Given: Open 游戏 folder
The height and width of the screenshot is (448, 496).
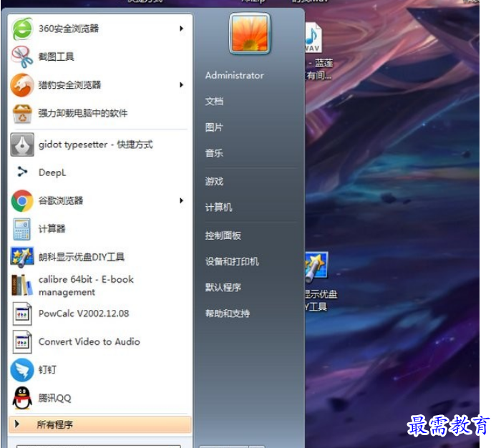Looking at the screenshot, I should [x=214, y=181].
